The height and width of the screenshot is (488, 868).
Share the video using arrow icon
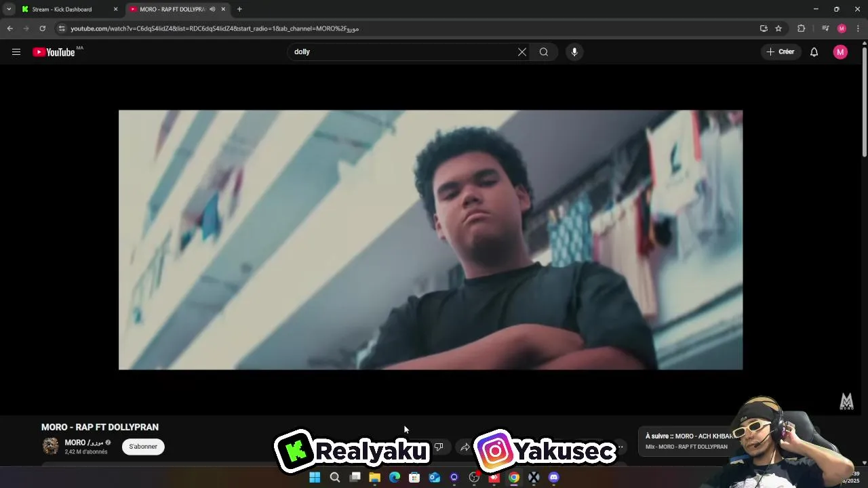click(x=465, y=447)
